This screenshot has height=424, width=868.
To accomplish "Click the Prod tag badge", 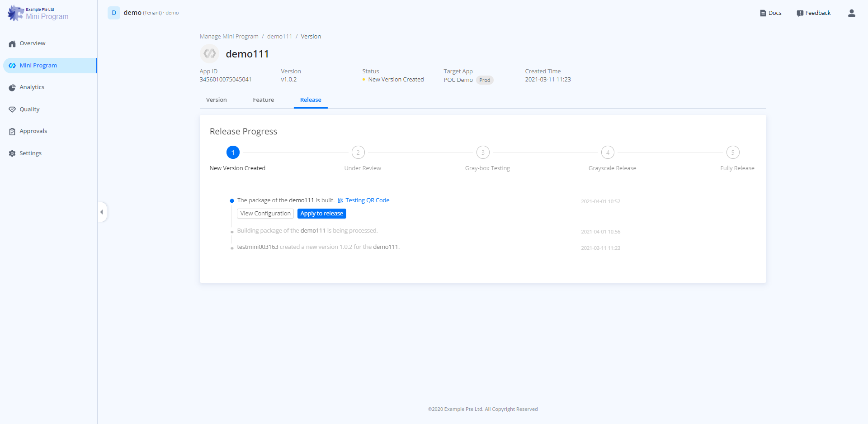I will point(485,80).
